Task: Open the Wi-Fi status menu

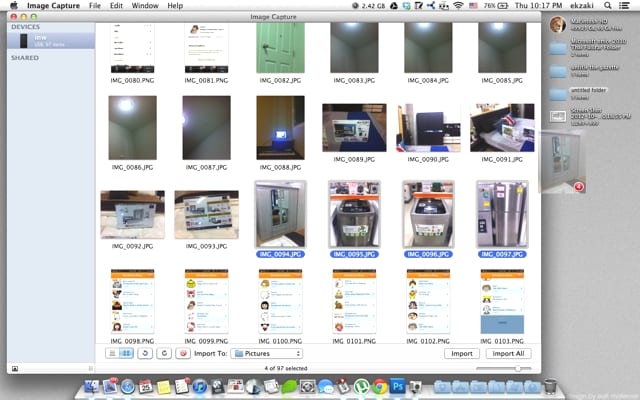Action: click(458, 6)
